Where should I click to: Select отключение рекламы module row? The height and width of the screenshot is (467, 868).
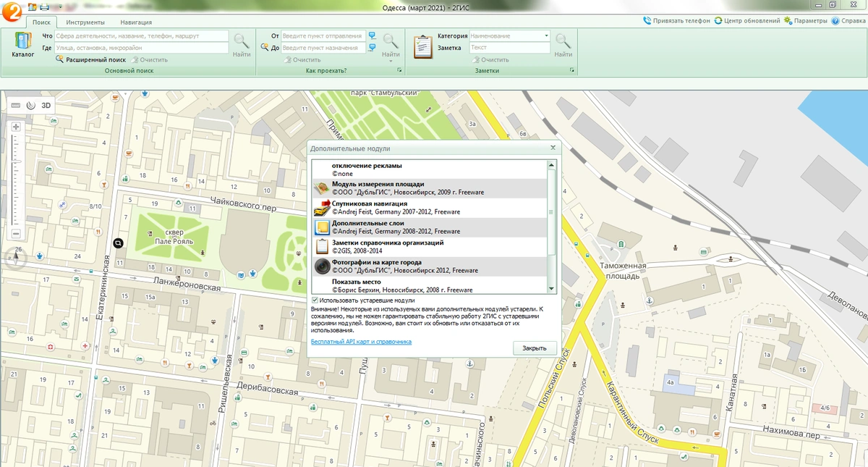click(430, 169)
